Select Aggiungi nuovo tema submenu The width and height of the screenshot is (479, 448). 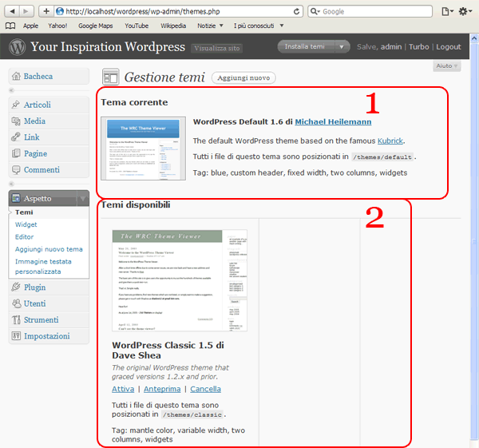point(49,249)
